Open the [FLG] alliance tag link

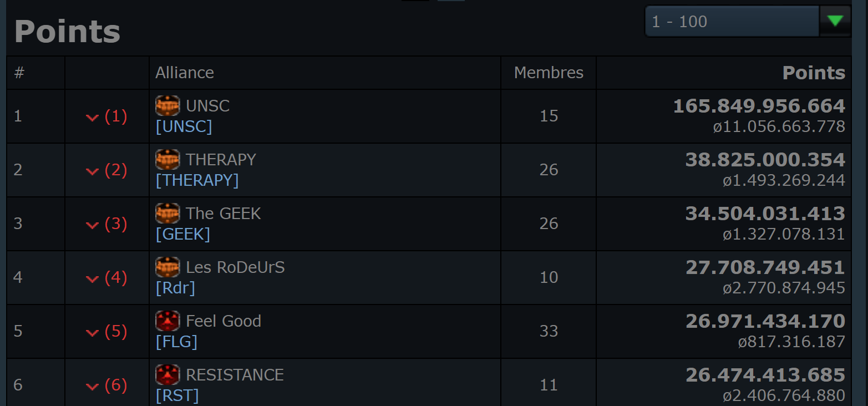point(176,342)
